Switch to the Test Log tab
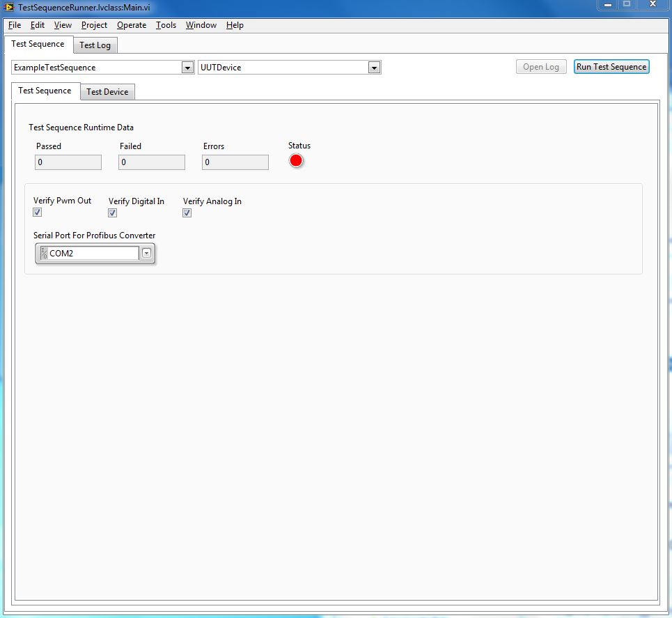This screenshot has width=672, height=618. (95, 45)
